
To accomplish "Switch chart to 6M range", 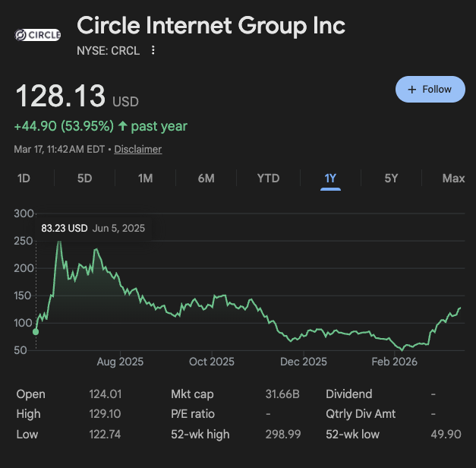I will (206, 179).
